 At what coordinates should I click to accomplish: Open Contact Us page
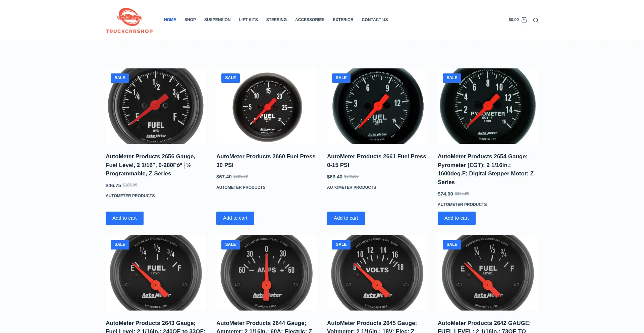tap(375, 20)
